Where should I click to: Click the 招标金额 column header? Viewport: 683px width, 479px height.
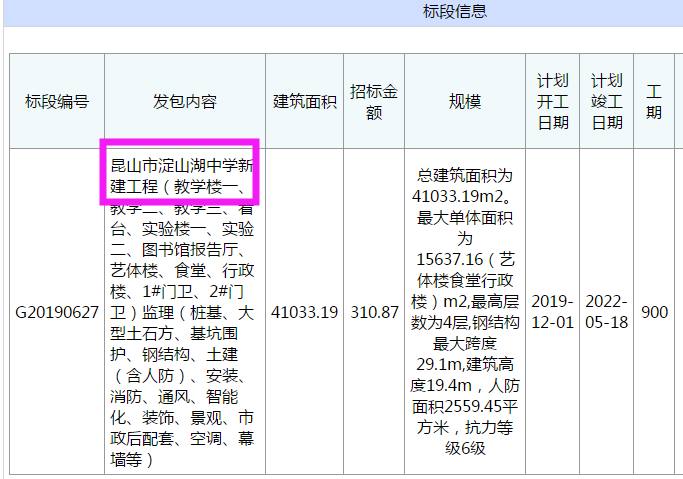coord(374,101)
